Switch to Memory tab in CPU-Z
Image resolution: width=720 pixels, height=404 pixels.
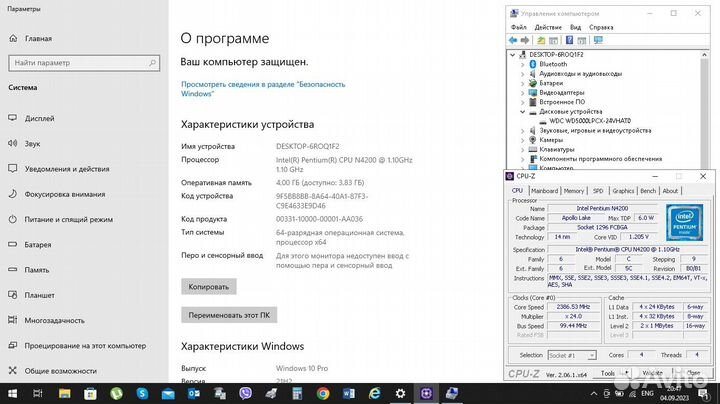coord(574,191)
